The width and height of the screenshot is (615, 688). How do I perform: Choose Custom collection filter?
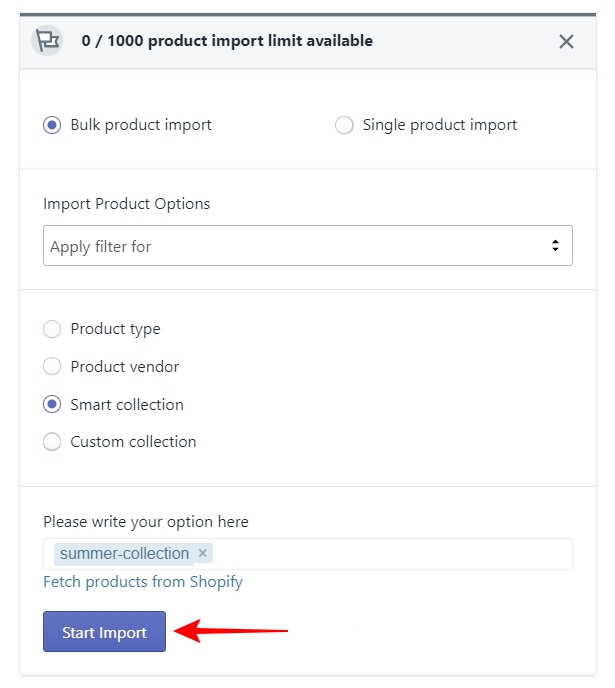click(52, 441)
